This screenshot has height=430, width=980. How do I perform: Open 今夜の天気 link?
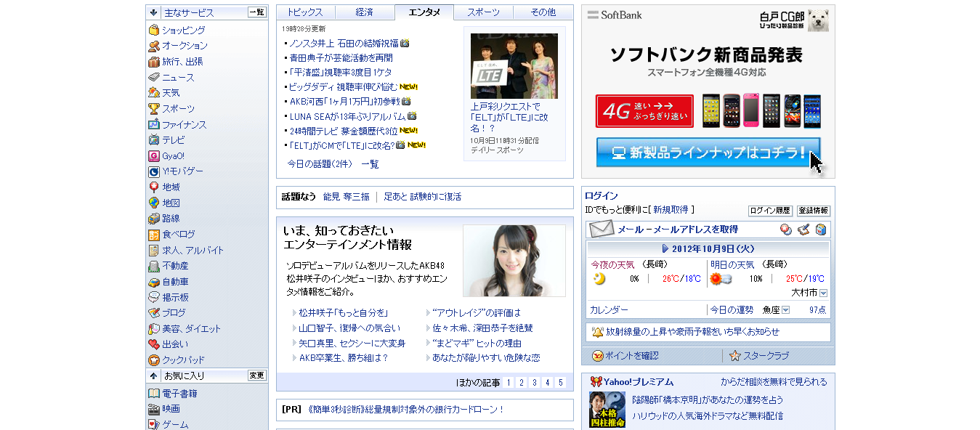point(612,264)
